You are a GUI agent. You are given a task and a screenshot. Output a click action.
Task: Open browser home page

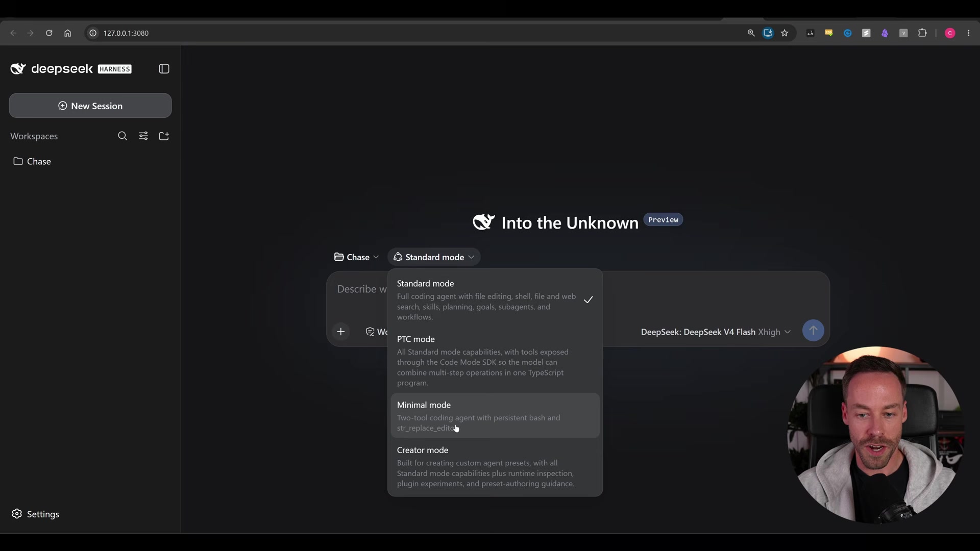click(x=67, y=33)
